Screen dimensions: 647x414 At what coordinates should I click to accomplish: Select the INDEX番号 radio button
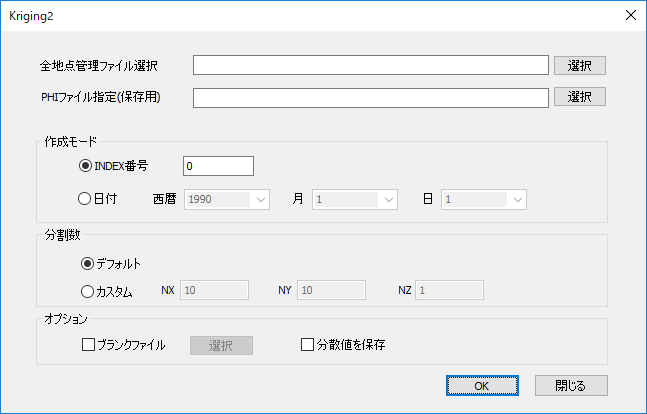pyautogui.click(x=86, y=166)
